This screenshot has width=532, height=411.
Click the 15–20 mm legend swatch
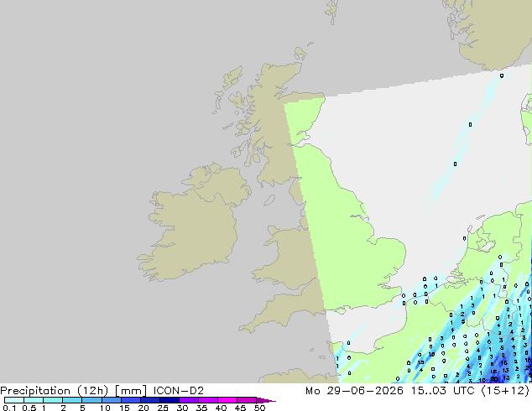pos(131,400)
